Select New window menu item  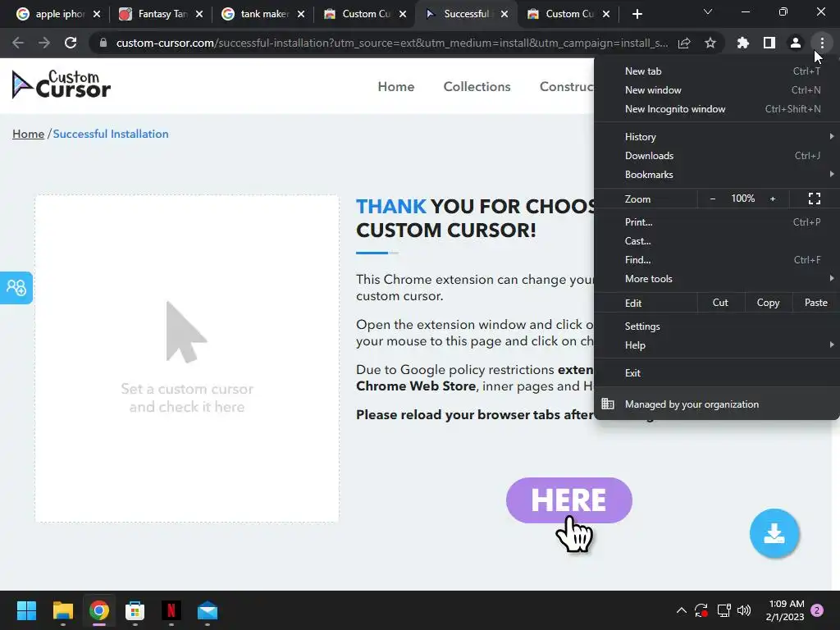point(717,90)
